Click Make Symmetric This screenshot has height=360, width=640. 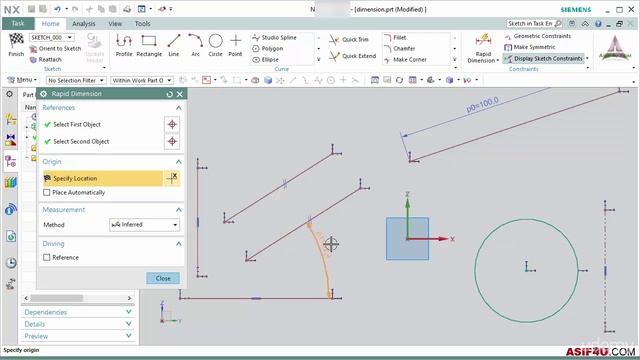[x=530, y=47]
